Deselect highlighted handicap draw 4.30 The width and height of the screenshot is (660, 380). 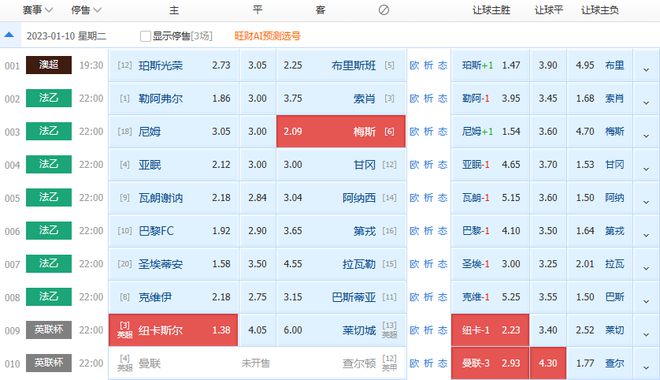click(x=548, y=363)
